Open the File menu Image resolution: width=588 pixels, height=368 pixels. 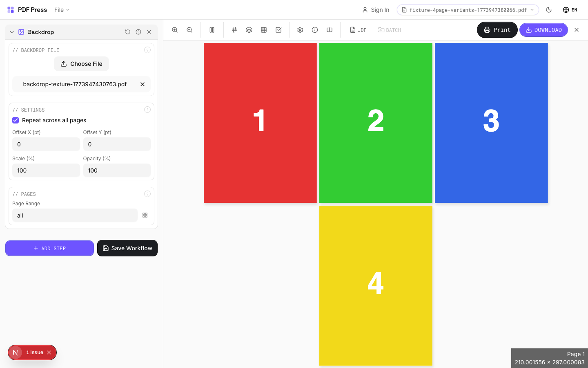click(62, 10)
